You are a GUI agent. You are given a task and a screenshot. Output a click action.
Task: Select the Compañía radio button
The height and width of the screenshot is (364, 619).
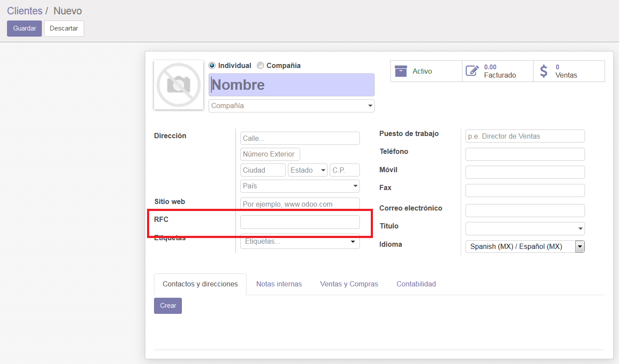(x=260, y=66)
